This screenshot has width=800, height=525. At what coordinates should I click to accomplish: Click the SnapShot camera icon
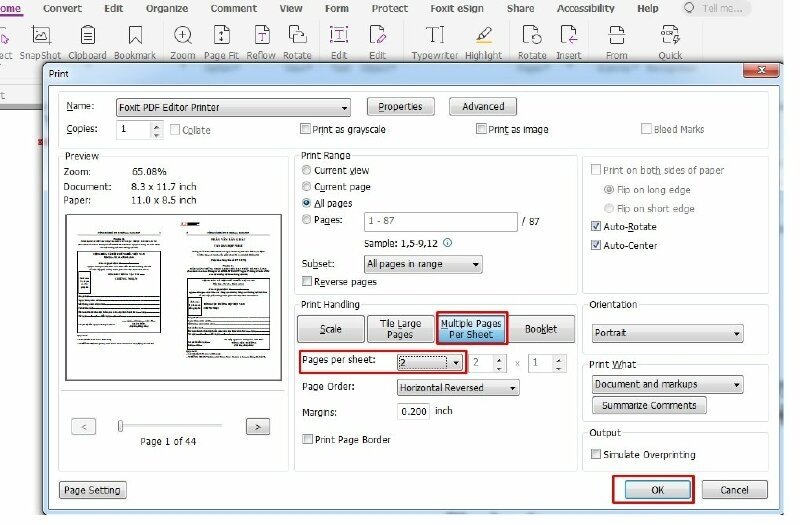pyautogui.click(x=41, y=36)
